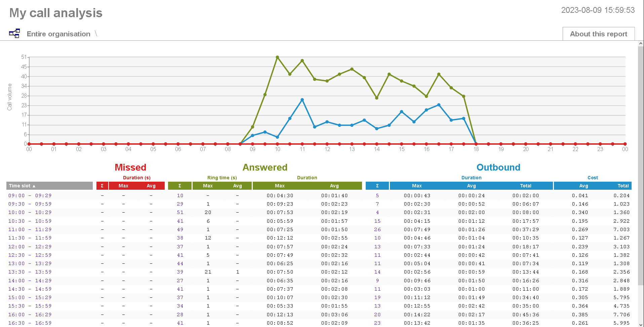Click the Σ header in the Missed section
Screen dimensions: 644x327
click(x=102, y=185)
